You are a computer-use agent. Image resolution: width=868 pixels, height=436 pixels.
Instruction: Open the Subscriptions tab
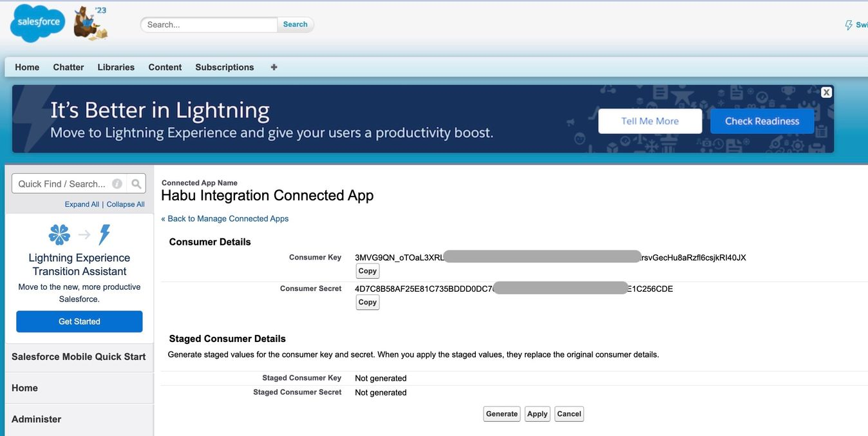tap(224, 67)
